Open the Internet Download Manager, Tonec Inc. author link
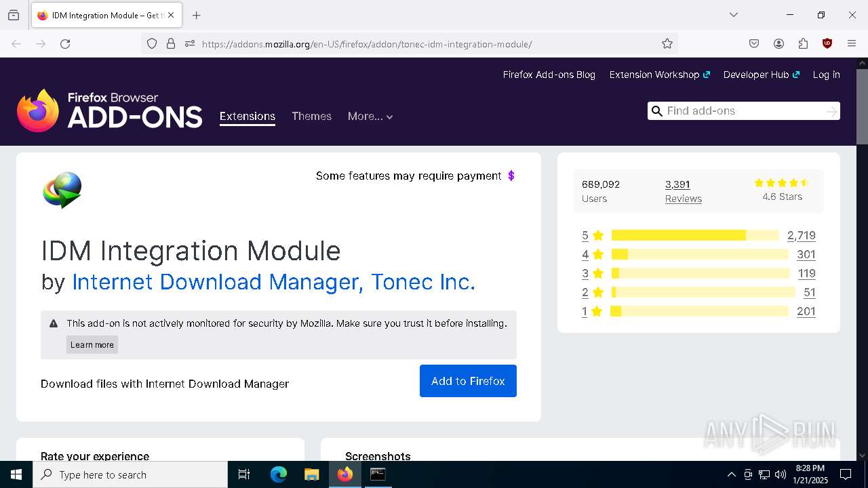Image resolution: width=868 pixels, height=488 pixels. click(274, 282)
